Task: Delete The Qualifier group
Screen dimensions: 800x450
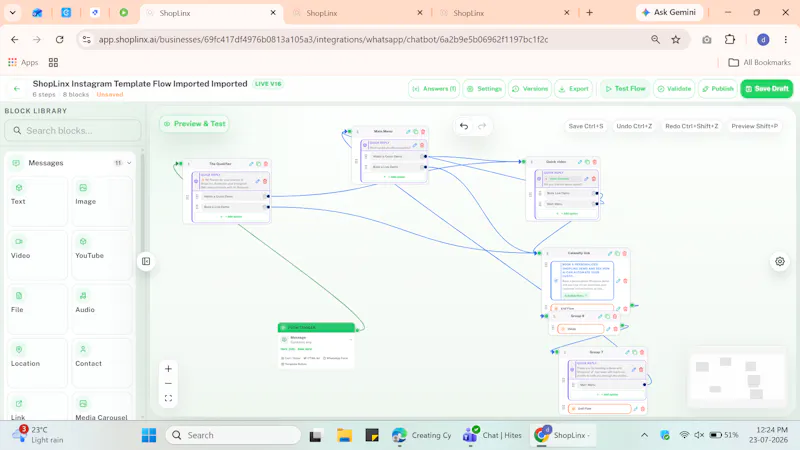Action: pos(265,164)
